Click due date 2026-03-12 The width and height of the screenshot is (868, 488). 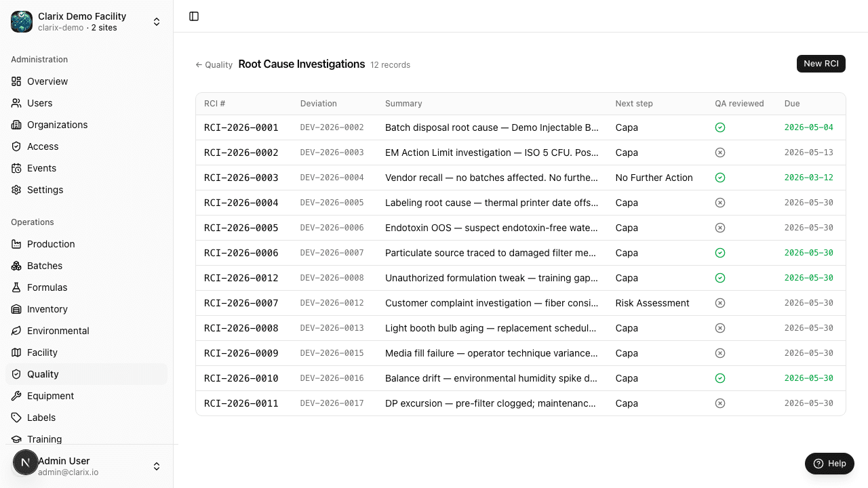(x=809, y=178)
